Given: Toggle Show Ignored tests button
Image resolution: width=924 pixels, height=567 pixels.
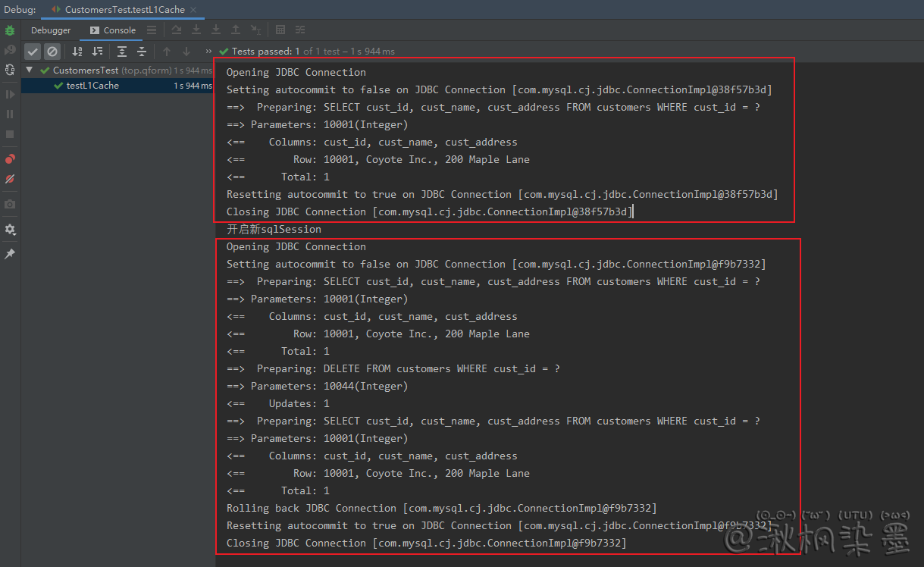Looking at the screenshot, I should [x=52, y=52].
